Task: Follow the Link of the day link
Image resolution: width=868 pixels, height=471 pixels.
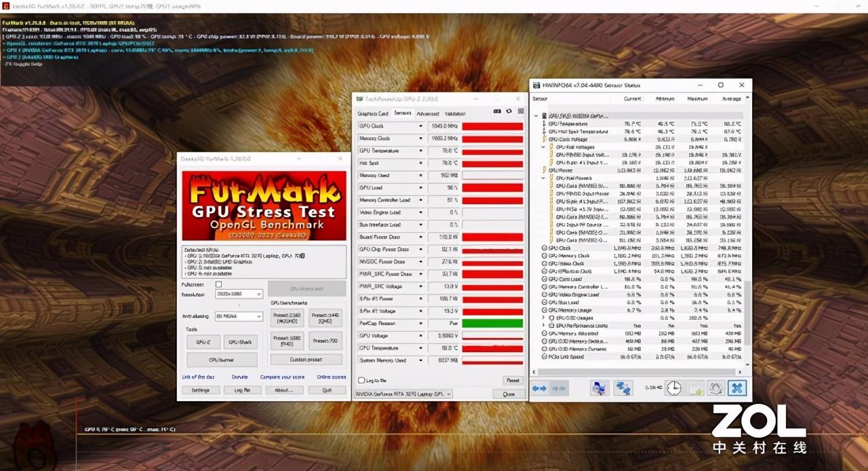Action: (198, 377)
